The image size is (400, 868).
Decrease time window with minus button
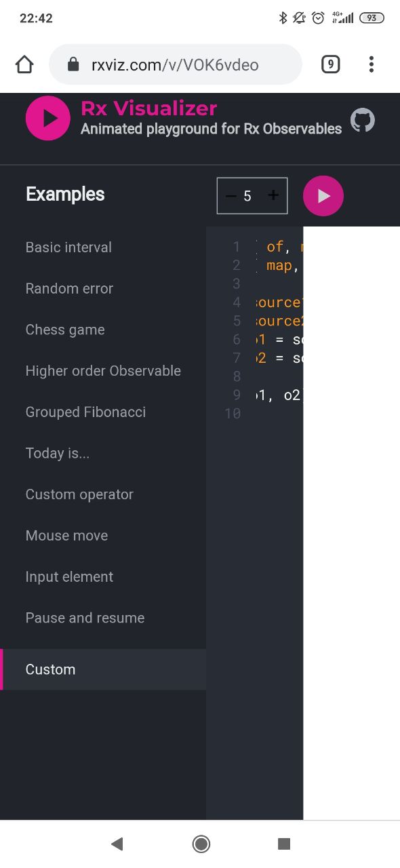pos(231,196)
